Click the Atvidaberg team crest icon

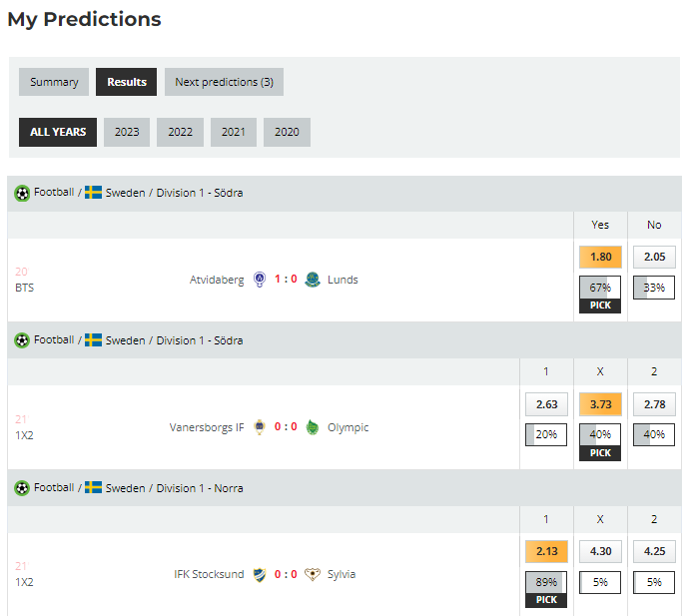click(x=260, y=280)
